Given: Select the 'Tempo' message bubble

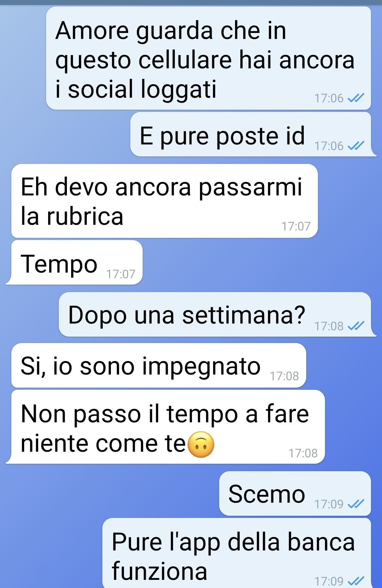Looking at the screenshot, I should pyautogui.click(x=74, y=262).
